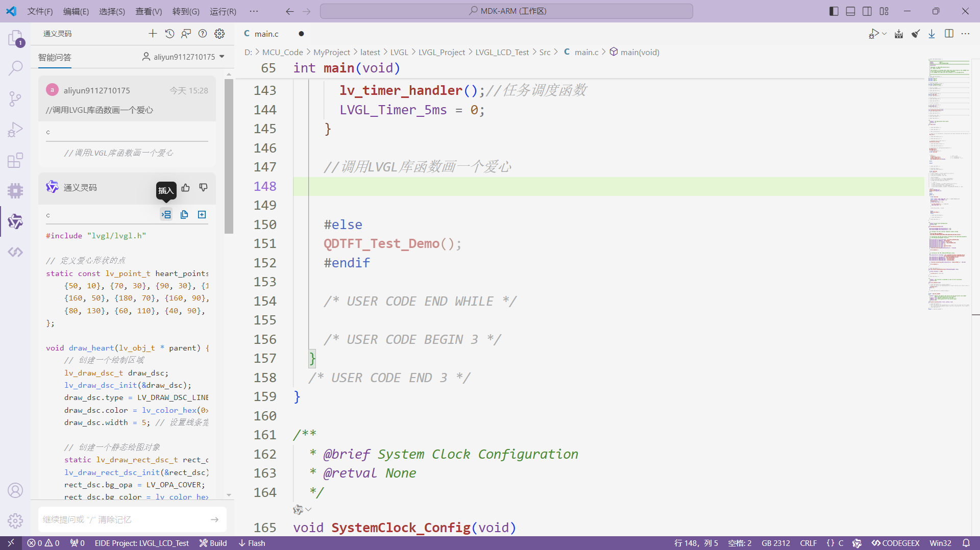Send the follow-up question arrow
980x550 pixels.
tap(214, 519)
